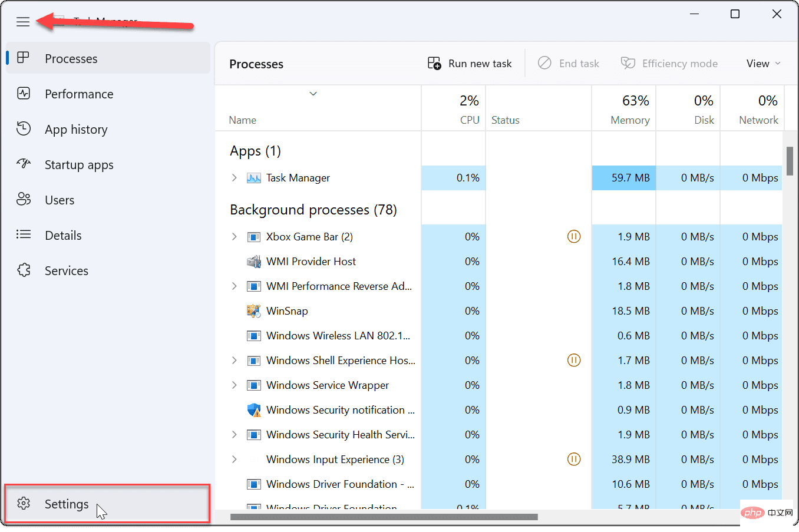
Task: Sort by the Memory column header
Action: click(x=624, y=108)
